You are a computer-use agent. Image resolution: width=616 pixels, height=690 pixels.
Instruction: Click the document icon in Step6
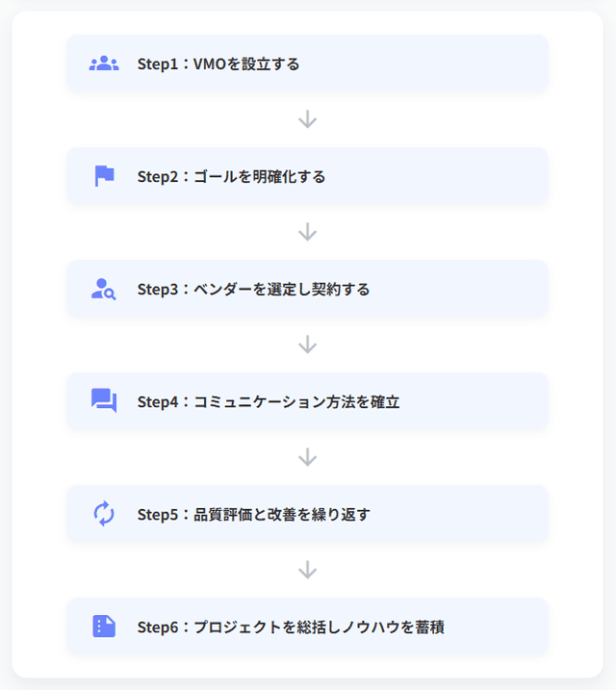point(104,626)
